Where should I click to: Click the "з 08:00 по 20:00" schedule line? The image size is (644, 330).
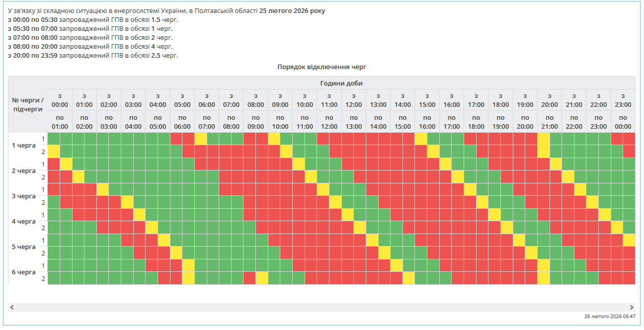tap(90, 46)
